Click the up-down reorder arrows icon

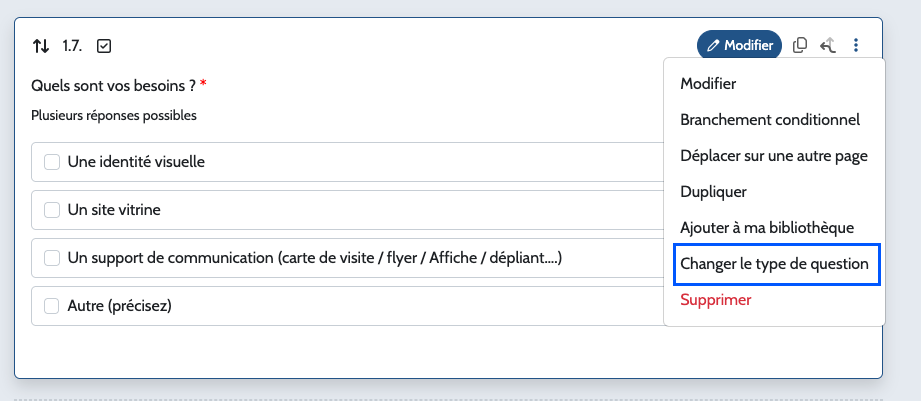coord(41,46)
